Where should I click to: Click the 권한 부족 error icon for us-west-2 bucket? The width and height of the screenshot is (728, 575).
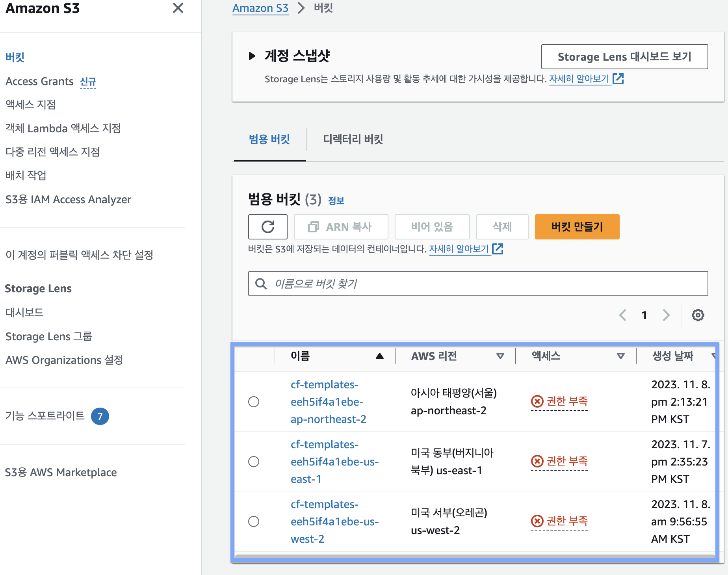(x=537, y=521)
